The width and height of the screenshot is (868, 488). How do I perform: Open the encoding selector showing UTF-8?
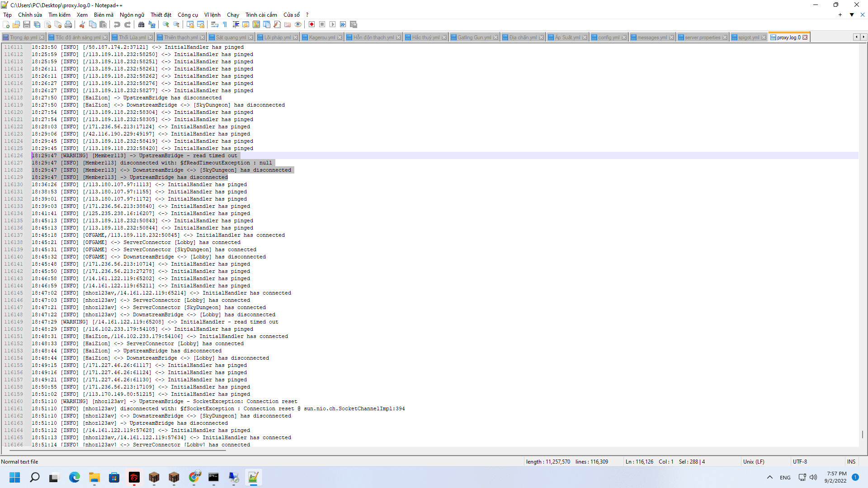click(800, 462)
